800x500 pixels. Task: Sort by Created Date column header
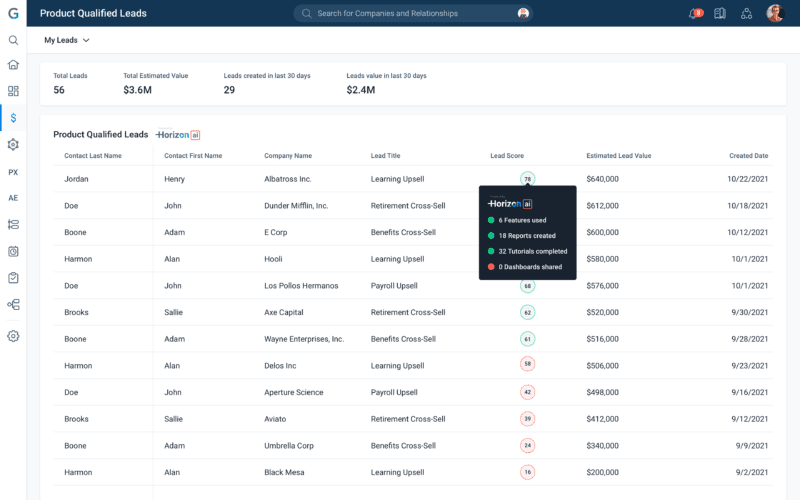pos(748,156)
